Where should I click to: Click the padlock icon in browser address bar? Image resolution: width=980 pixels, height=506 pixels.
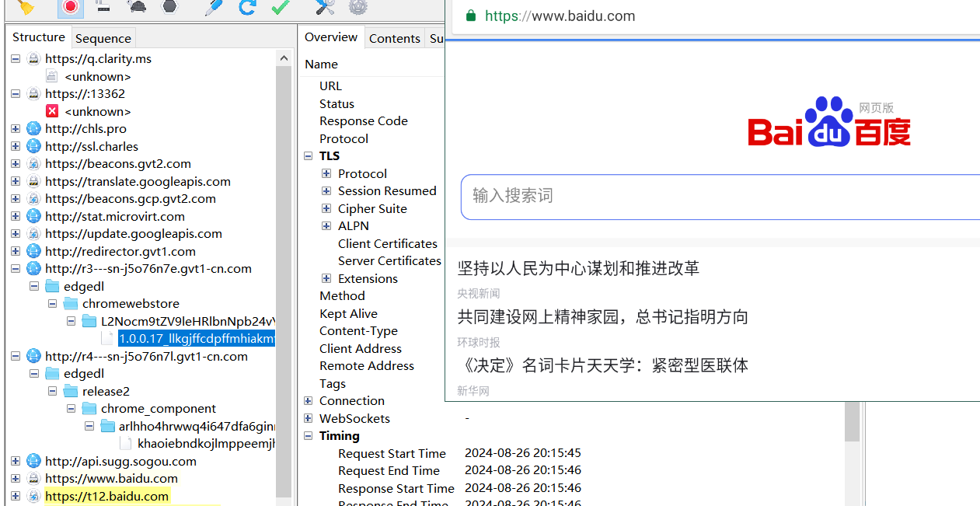pos(470,16)
